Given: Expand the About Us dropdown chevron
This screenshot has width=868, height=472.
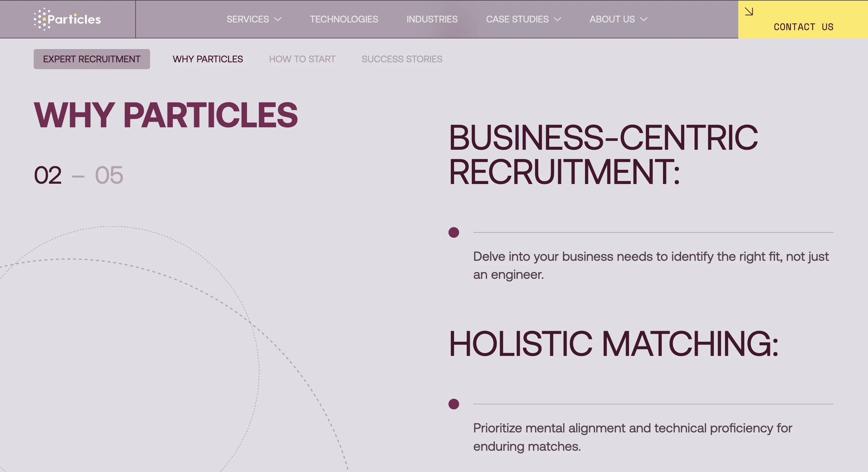Looking at the screenshot, I should (x=643, y=19).
